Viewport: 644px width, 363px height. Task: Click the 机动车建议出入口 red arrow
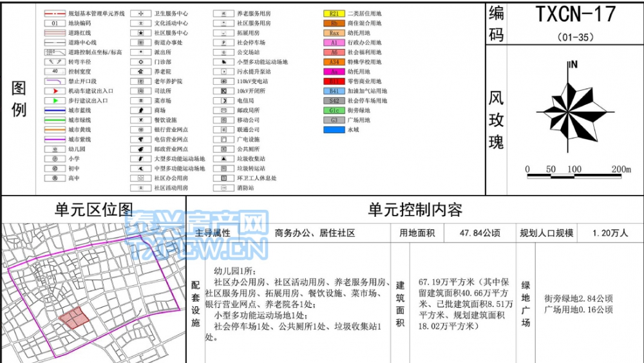(55, 91)
